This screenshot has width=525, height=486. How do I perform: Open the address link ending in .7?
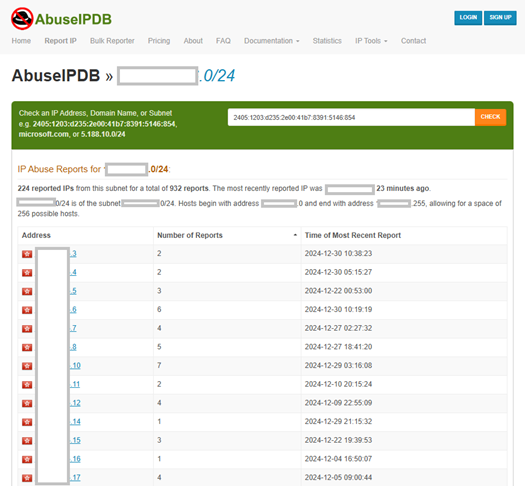click(x=73, y=328)
